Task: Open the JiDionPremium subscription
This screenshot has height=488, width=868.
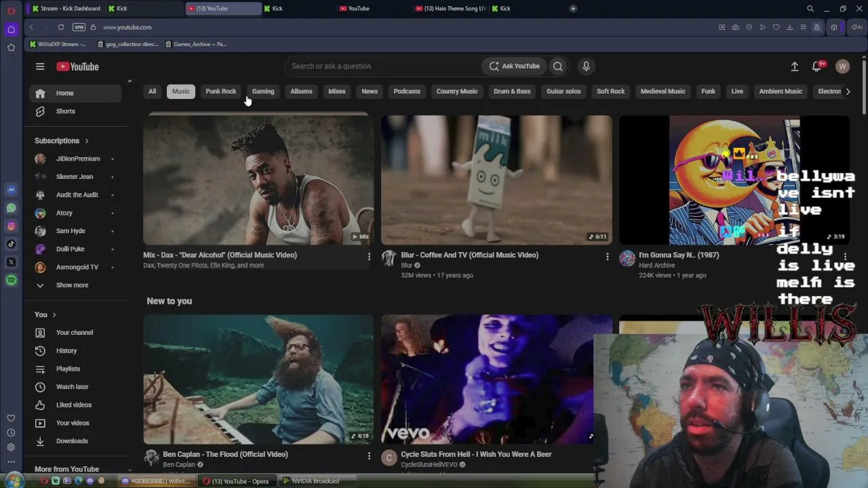Action: coord(75,159)
